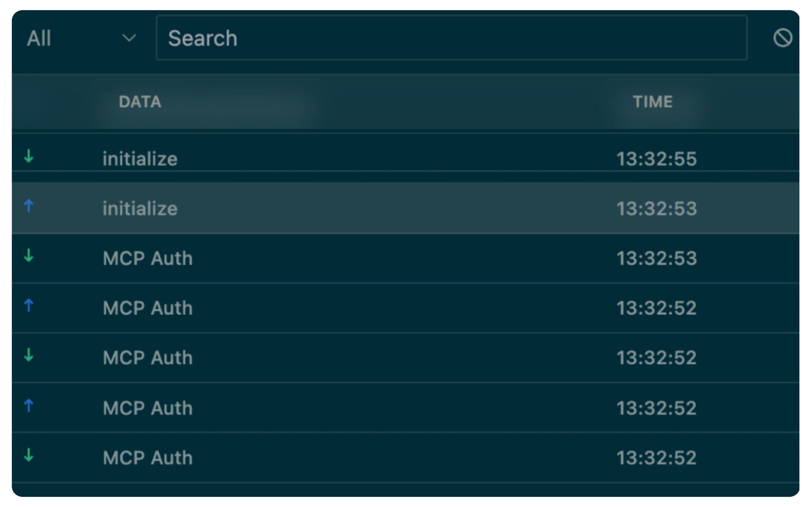Expand the filter dropdown chevron
This screenshot has width=812, height=507.
click(129, 38)
